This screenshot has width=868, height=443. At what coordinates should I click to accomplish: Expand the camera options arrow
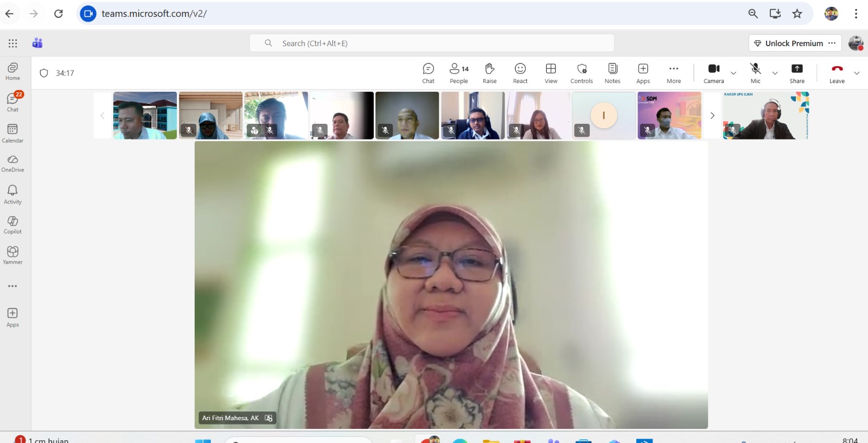coord(733,73)
